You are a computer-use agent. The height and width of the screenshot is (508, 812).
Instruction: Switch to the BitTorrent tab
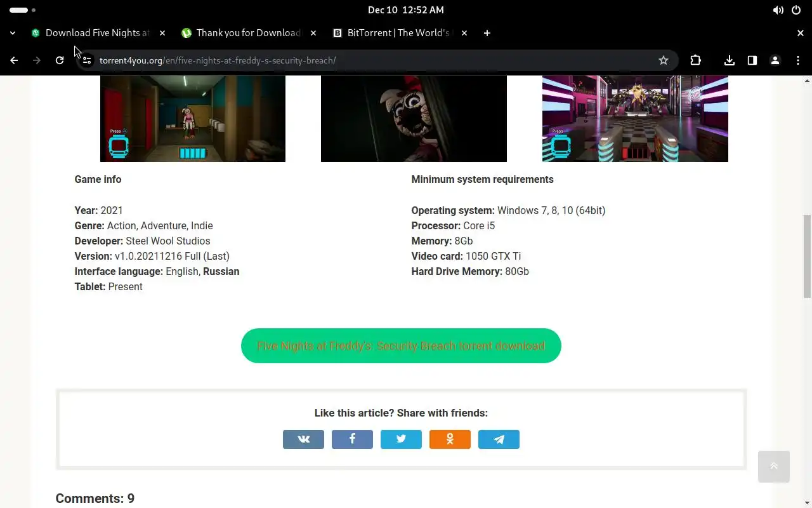(400, 33)
